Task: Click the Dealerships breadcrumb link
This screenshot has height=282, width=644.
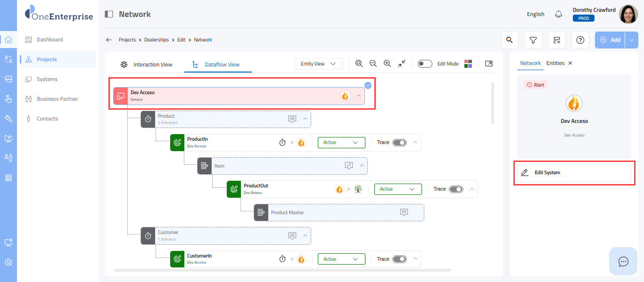Action: click(157, 40)
